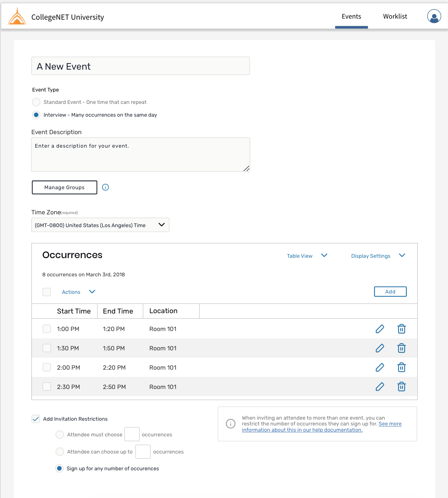Click the Event Description text area
The image size is (448, 498).
(141, 155)
